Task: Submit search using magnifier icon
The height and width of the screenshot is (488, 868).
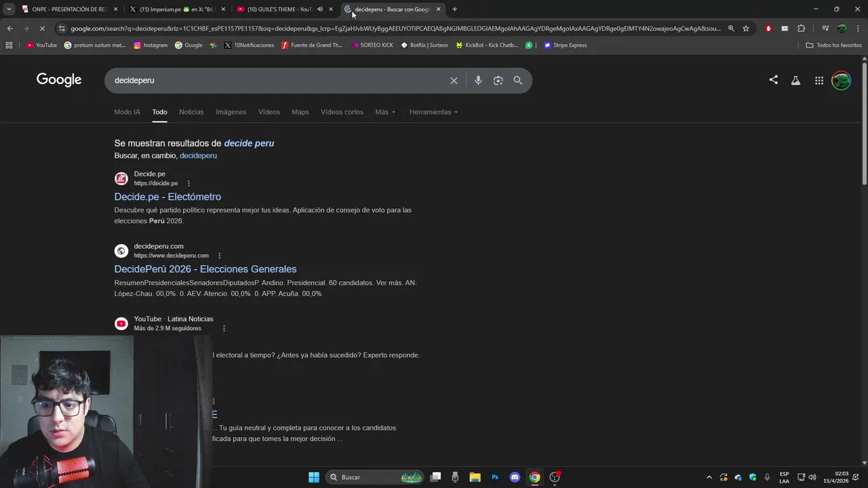Action: (x=518, y=81)
